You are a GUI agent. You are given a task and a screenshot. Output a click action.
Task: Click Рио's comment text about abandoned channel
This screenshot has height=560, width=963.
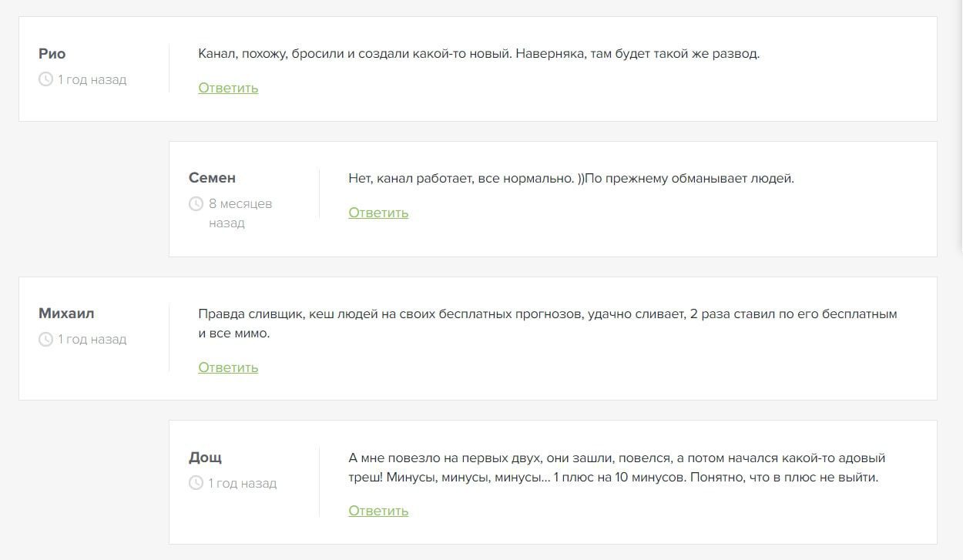(478, 54)
